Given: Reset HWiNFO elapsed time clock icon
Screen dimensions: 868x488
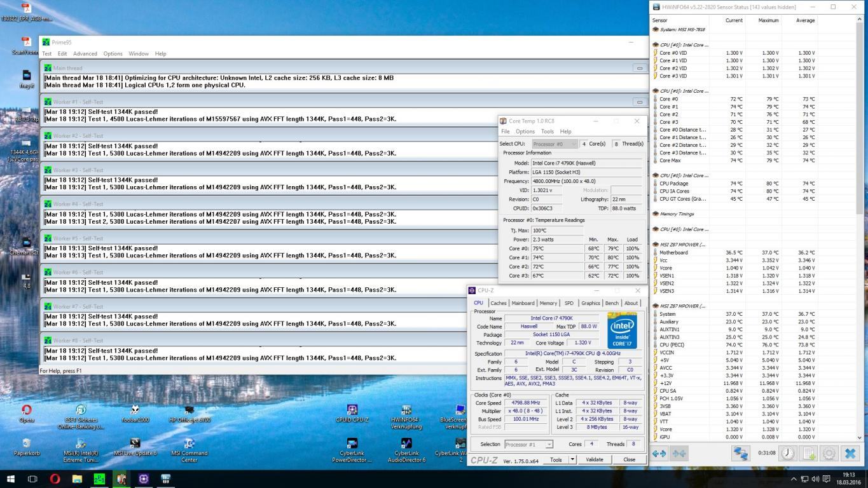Looking at the screenshot, I should [x=788, y=453].
